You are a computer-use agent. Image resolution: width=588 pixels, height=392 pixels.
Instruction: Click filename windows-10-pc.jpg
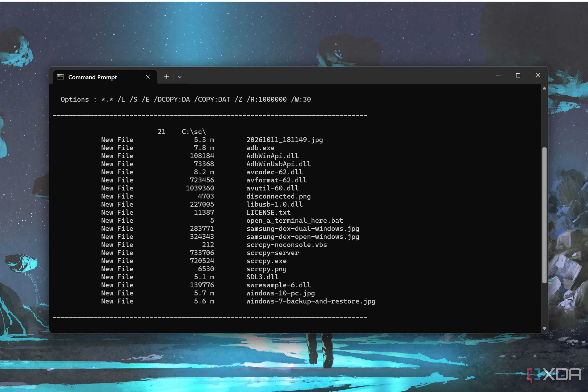pyautogui.click(x=280, y=293)
